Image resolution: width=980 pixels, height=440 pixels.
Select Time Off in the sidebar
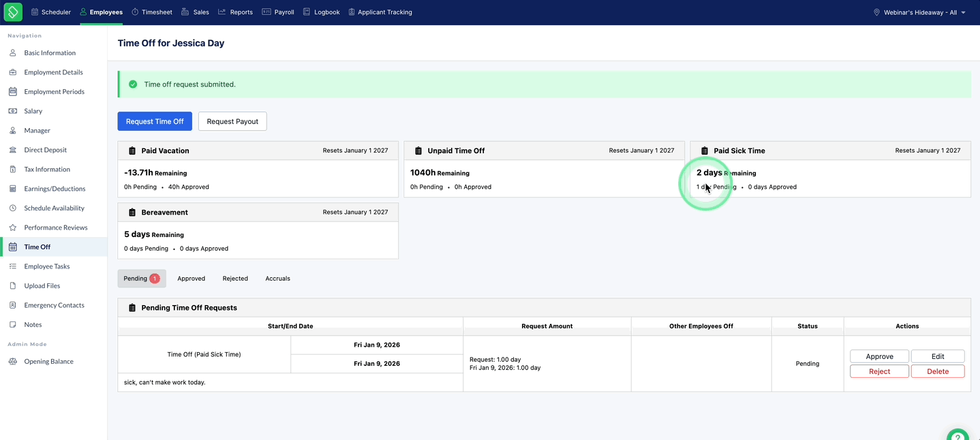pos(54,247)
